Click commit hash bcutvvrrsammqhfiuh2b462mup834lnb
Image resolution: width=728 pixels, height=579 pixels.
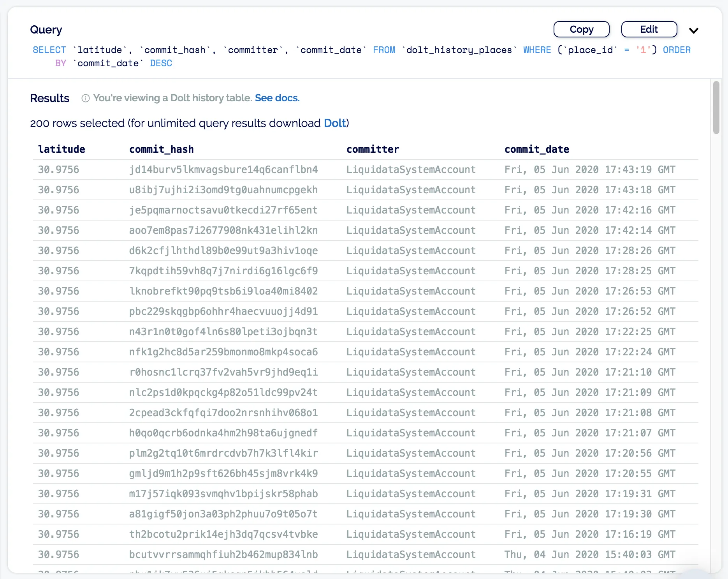click(223, 555)
